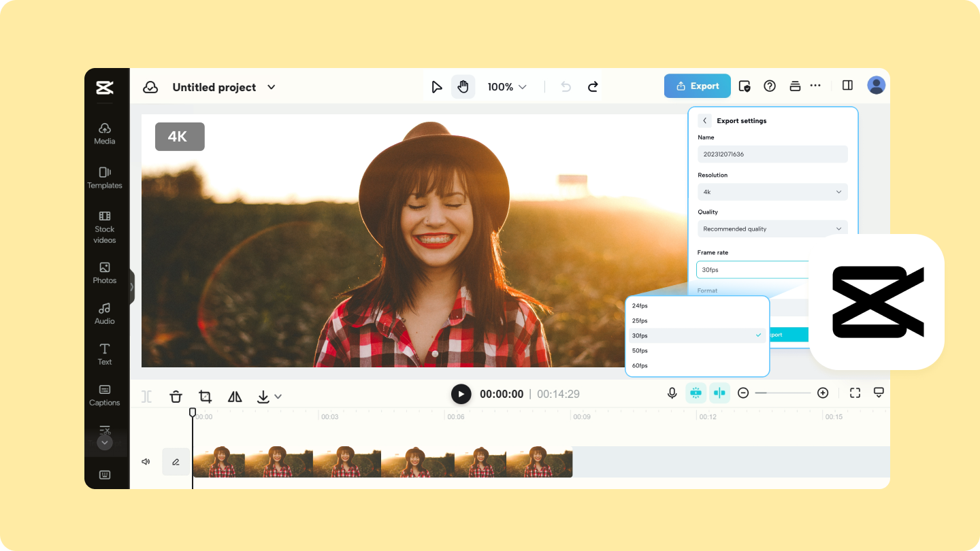Click the current timecode 00:00:00
Image resolution: width=980 pixels, height=551 pixels.
tap(502, 394)
